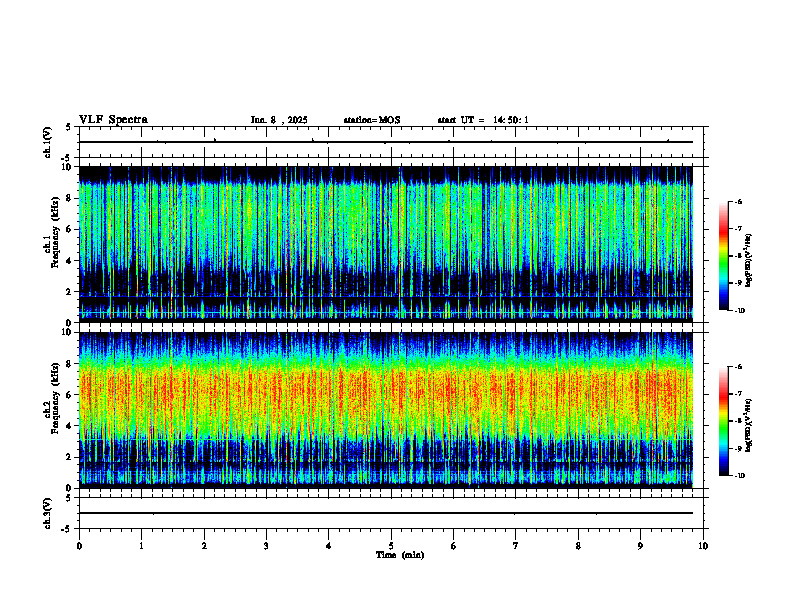Click the "station=MOS" header label
792x612 pixels.
[x=372, y=120]
